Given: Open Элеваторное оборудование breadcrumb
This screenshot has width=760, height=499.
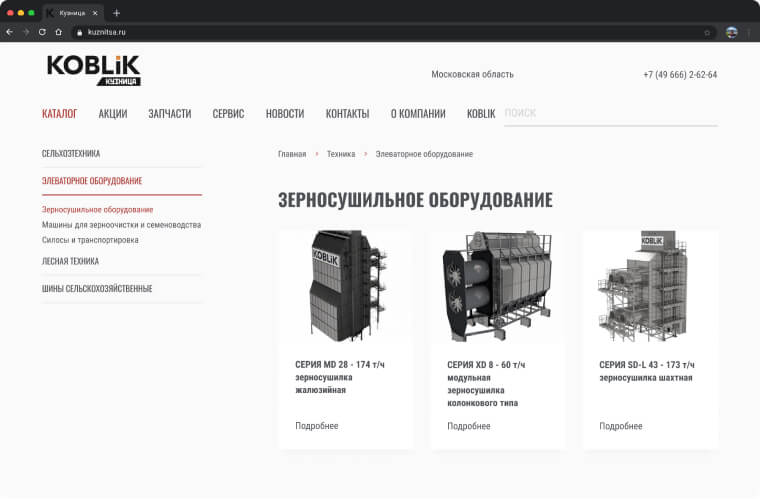Looking at the screenshot, I should 424,154.
